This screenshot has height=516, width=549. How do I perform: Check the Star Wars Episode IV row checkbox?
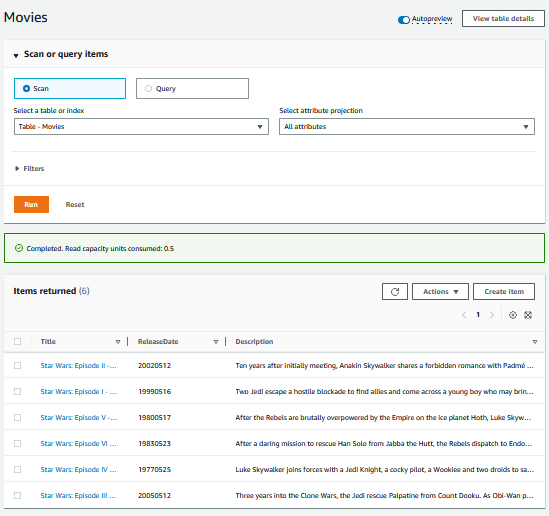click(18, 469)
